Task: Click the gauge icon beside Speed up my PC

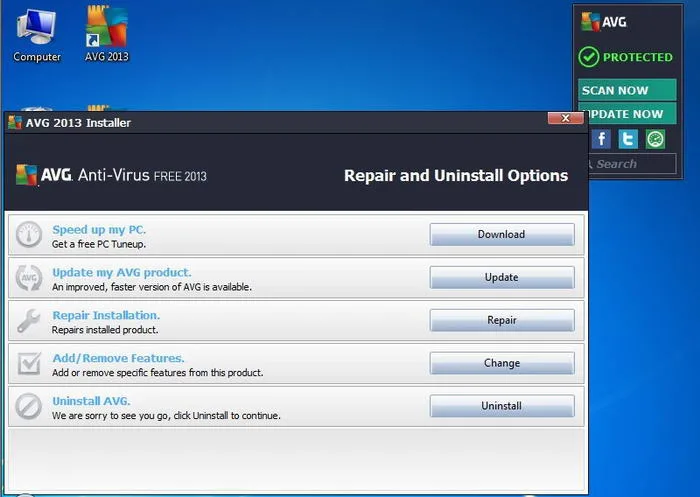Action: point(29,234)
